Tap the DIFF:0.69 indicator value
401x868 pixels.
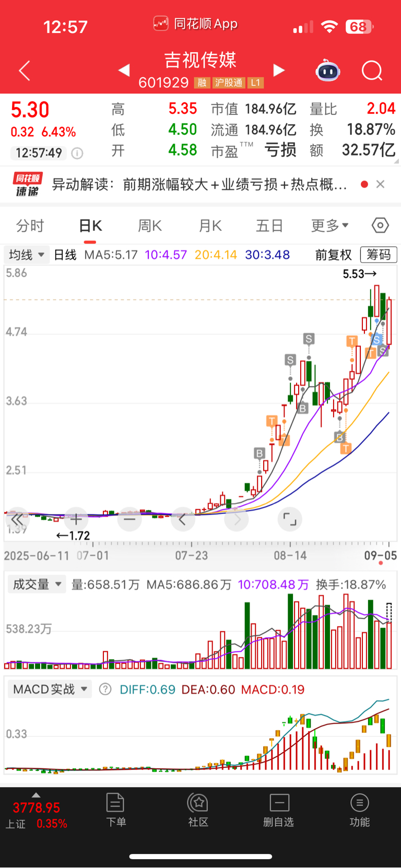[147, 689]
